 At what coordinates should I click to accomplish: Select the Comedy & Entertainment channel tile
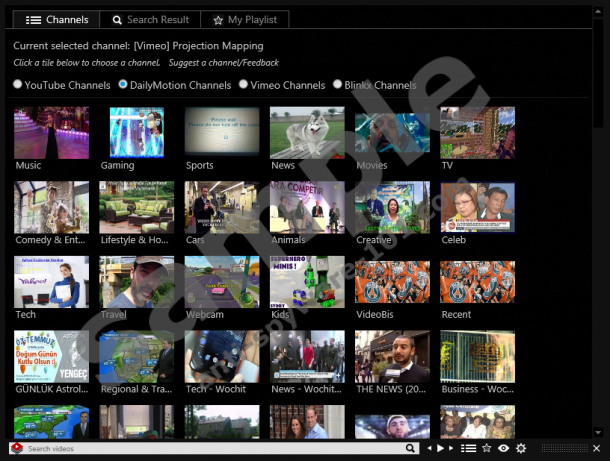[x=51, y=207]
